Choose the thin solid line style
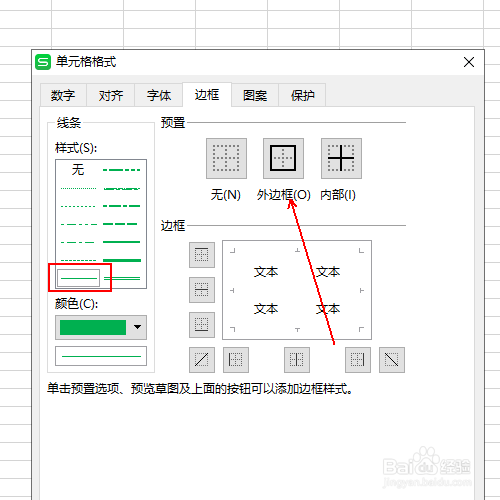 [x=79, y=278]
